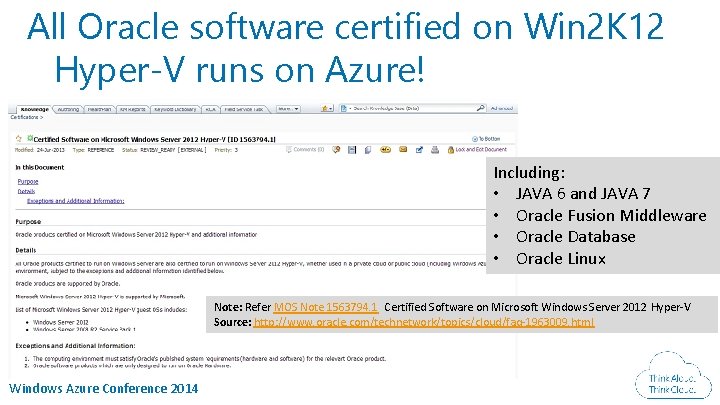Focus the Search Knowledge Base field
Screen dimensions: 720x405
click(x=413, y=108)
